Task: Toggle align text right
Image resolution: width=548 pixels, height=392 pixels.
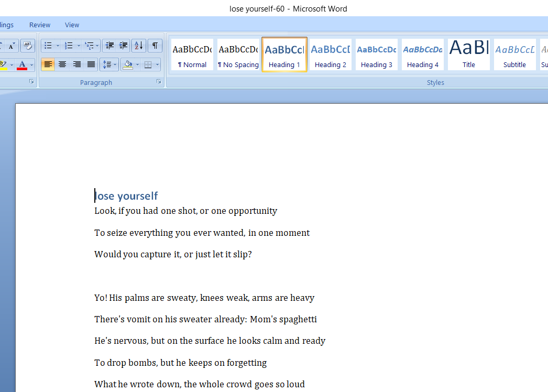Action: point(76,64)
